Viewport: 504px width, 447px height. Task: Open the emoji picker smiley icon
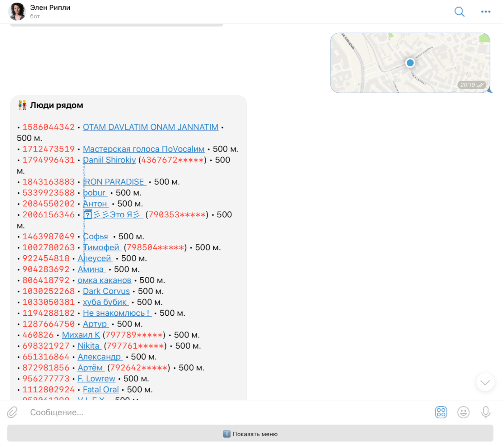(x=463, y=412)
